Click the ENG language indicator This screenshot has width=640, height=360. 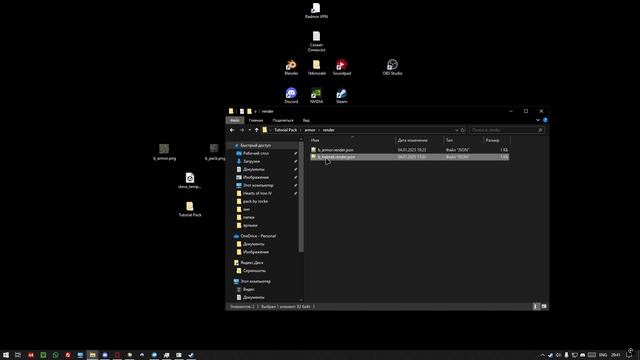tap(603, 355)
